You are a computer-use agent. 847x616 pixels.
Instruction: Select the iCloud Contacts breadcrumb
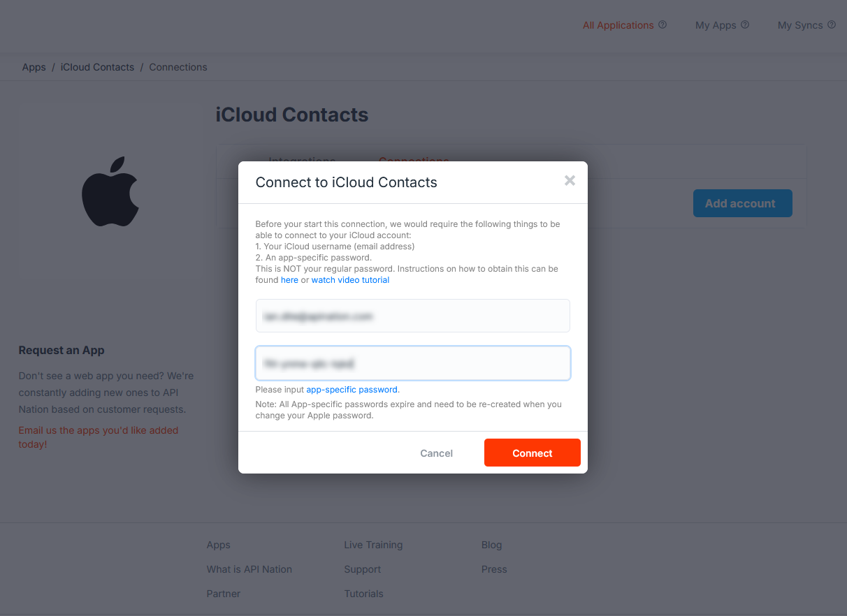pyautogui.click(x=97, y=67)
